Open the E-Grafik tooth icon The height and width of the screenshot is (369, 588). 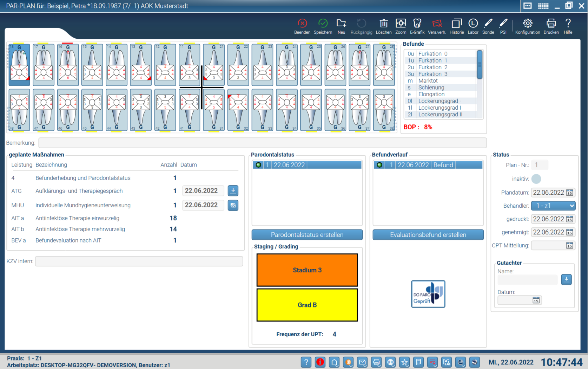click(x=417, y=24)
